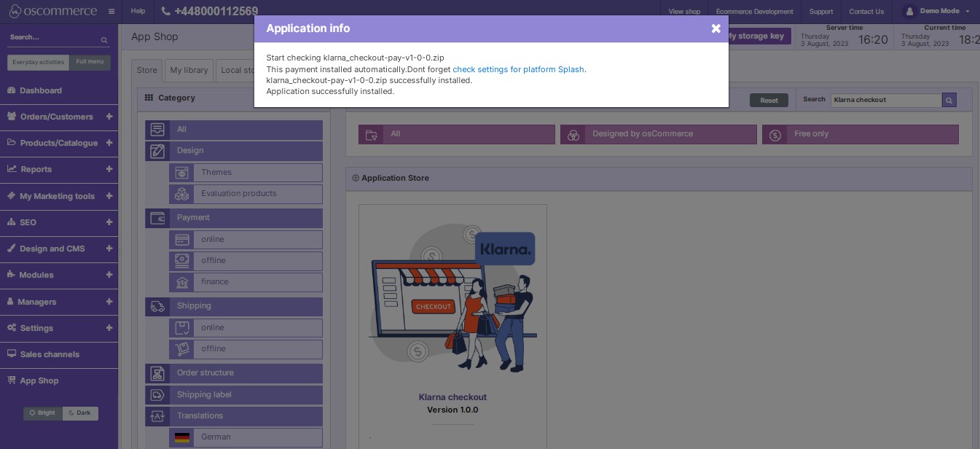Screen dimensions: 980x449
Task: Click the Order structure icon
Action: tap(157, 373)
